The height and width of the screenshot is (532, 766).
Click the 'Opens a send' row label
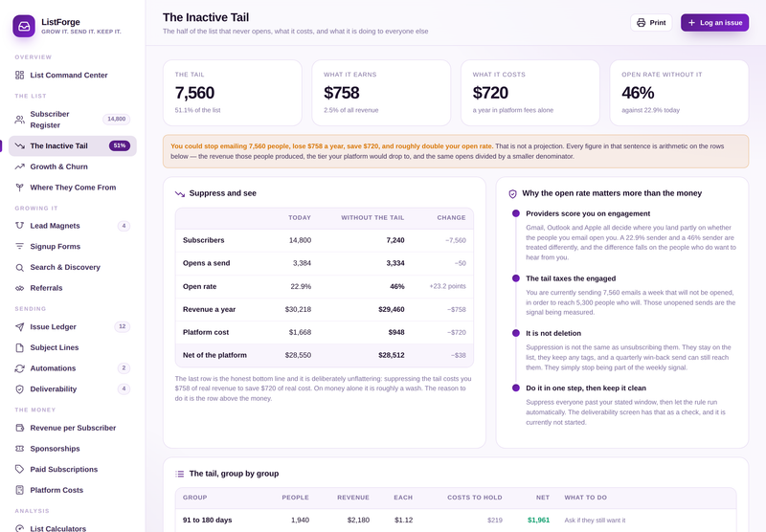(206, 263)
